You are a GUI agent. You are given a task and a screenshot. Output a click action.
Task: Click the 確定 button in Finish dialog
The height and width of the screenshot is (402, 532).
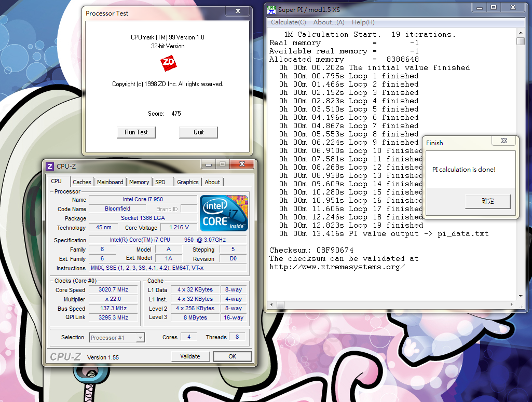click(487, 201)
